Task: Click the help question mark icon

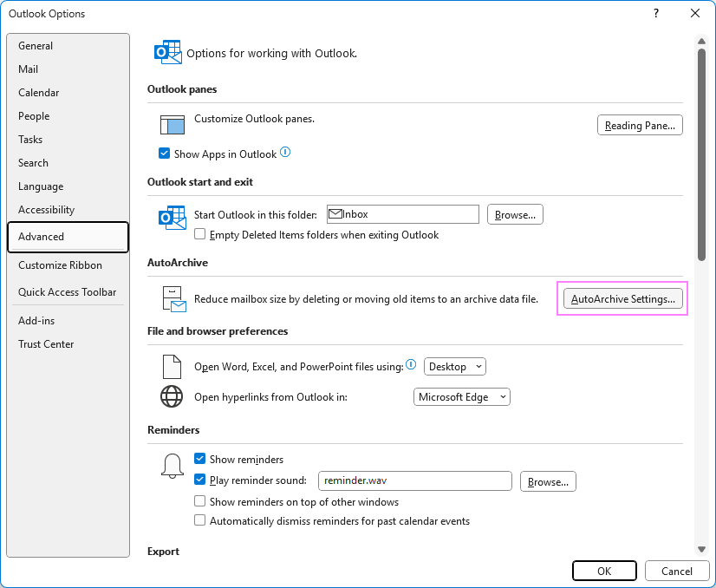Action: [x=656, y=13]
